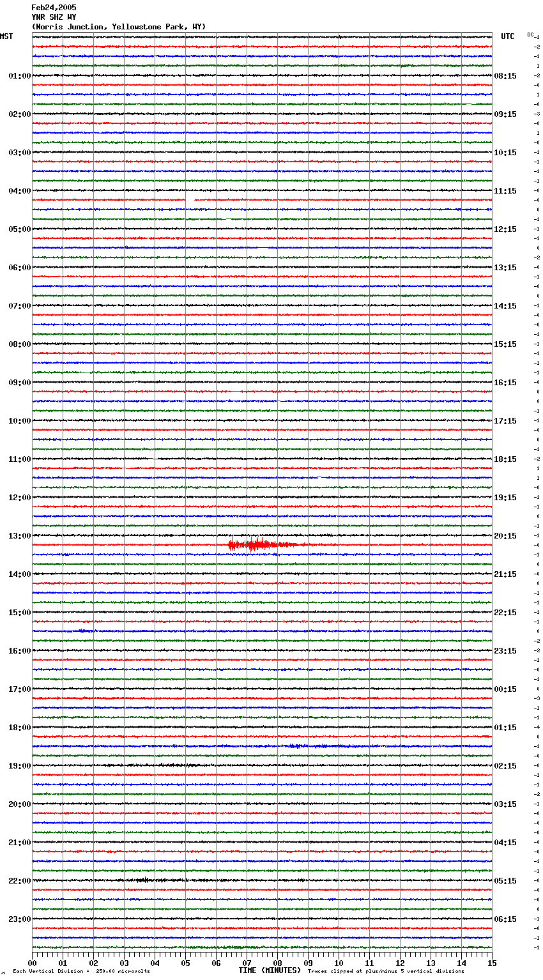
Task: Click the 08:15 UTC time label
Action: (505, 76)
